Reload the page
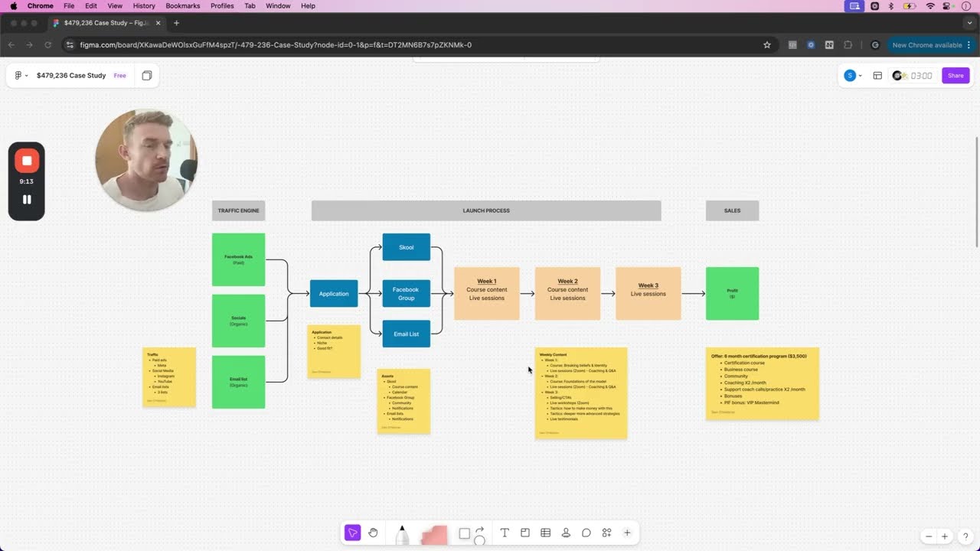 [48, 45]
